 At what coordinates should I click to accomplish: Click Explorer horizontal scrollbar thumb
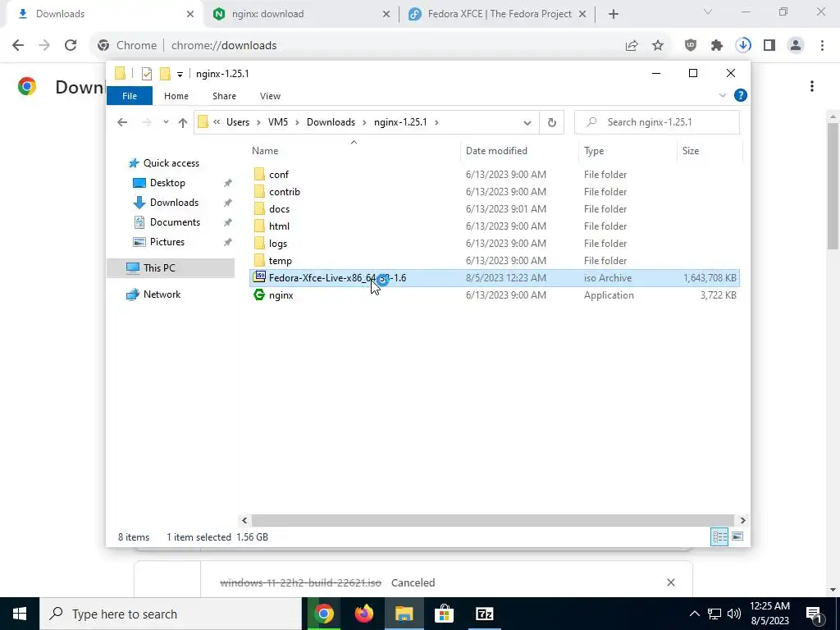pos(492,520)
